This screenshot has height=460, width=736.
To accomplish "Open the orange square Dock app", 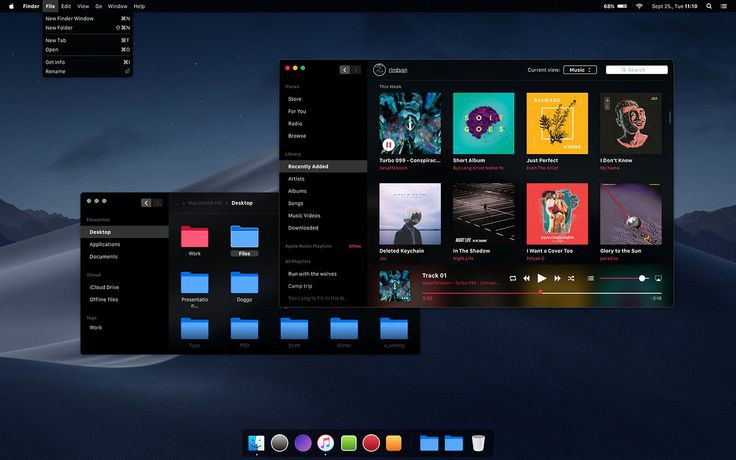I will point(394,443).
